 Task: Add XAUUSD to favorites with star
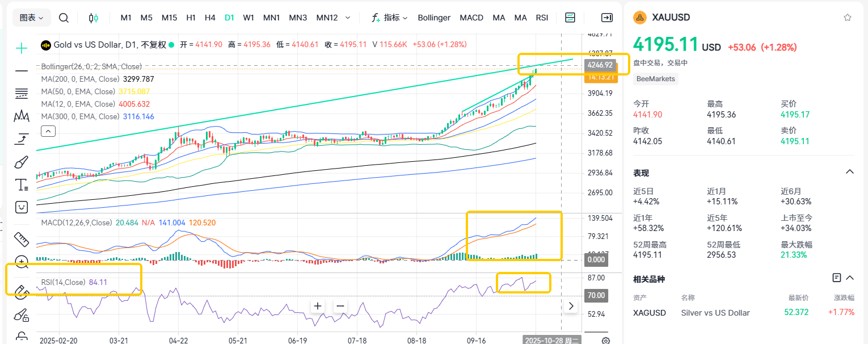(x=848, y=18)
